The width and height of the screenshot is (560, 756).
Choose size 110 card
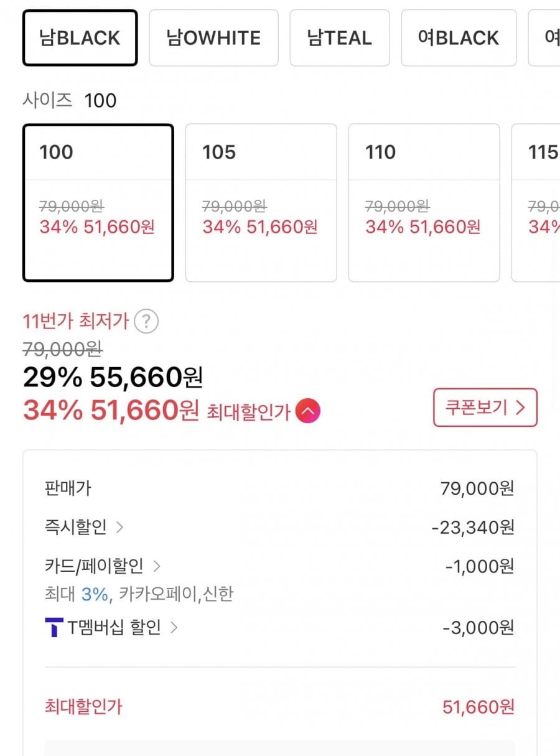tap(424, 203)
